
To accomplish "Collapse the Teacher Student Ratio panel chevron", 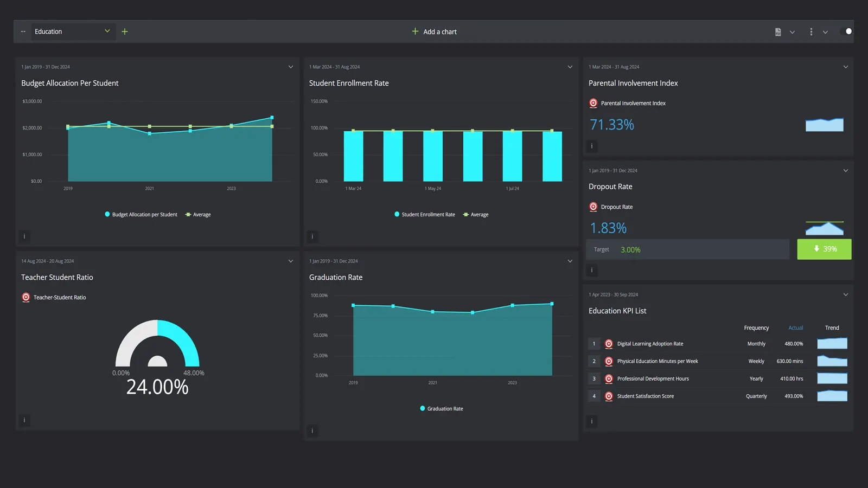I will [290, 261].
